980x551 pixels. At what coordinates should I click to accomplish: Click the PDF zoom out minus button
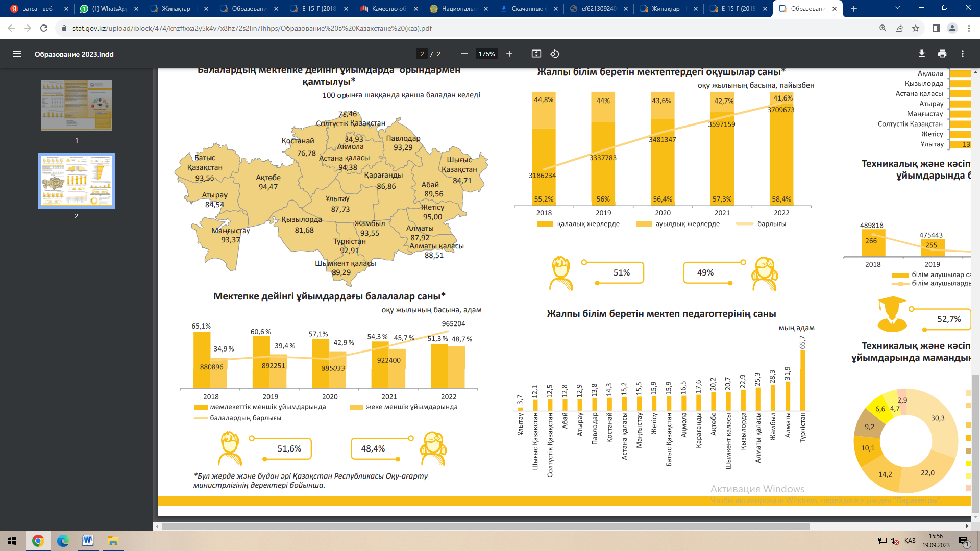click(x=464, y=54)
